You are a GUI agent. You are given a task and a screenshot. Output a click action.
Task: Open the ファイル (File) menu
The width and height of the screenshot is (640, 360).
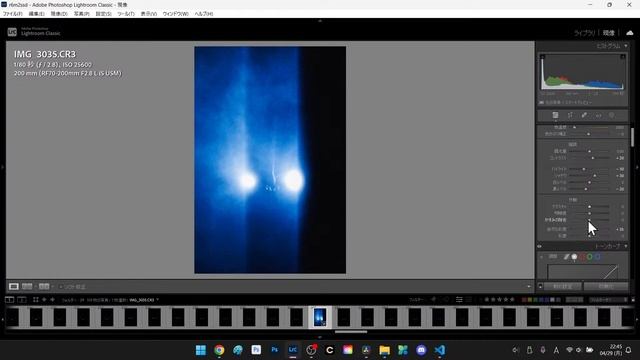[13, 14]
